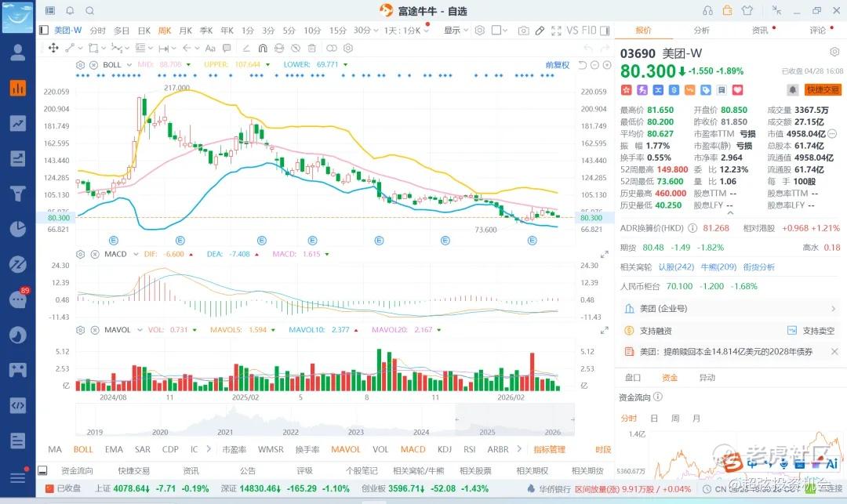The image size is (847, 504).
Task: Click the price alert bell beside quick trade
Action: 792,90
